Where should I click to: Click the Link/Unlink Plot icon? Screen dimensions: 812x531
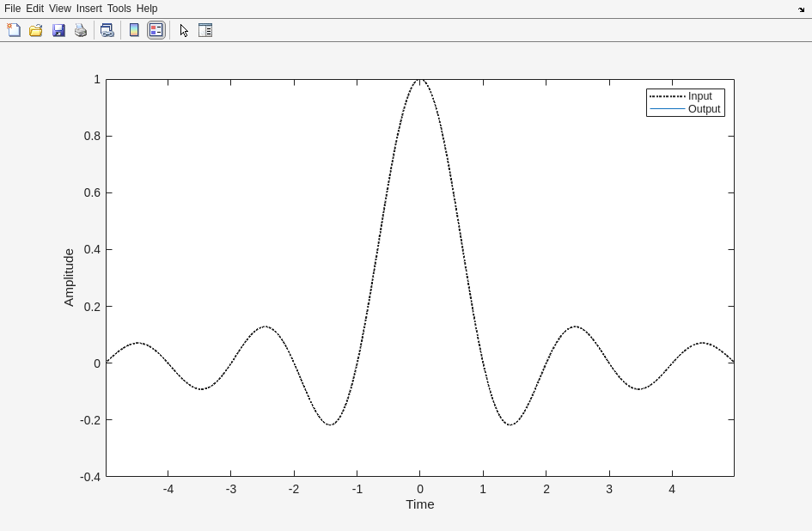coord(107,30)
